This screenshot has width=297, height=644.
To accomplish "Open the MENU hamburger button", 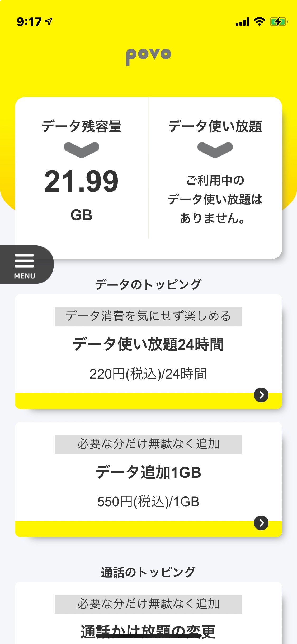I will (25, 264).
